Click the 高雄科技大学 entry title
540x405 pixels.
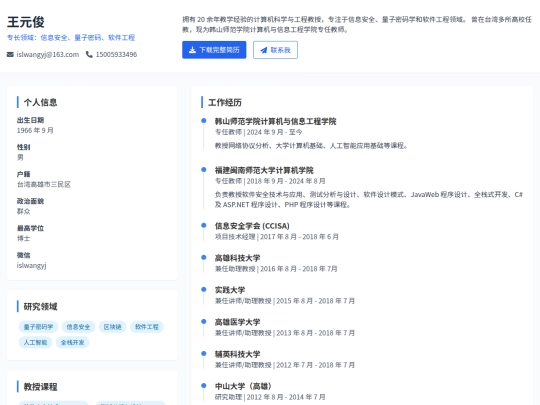tap(238, 258)
